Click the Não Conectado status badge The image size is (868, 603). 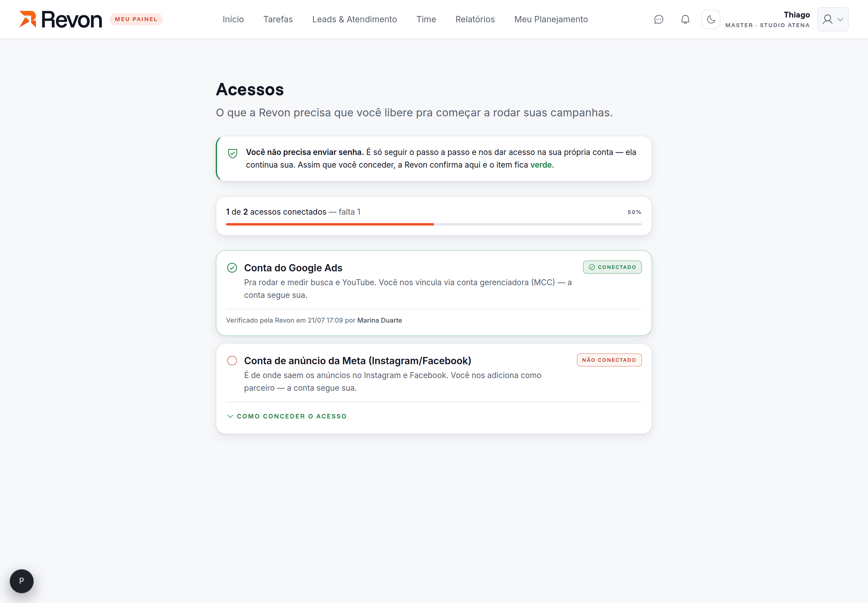click(x=609, y=360)
